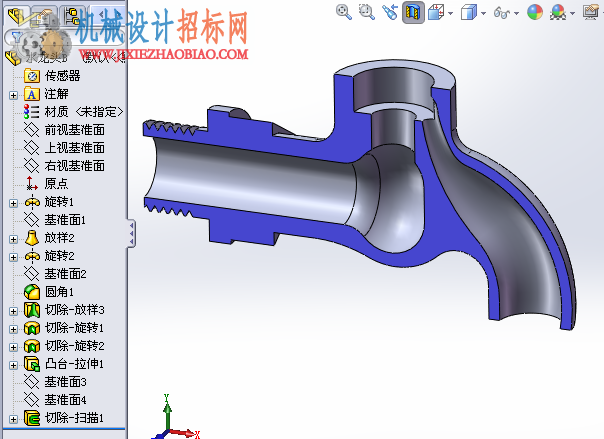Click the 旋转1 revolve feature icon
The height and width of the screenshot is (439, 604).
pyautogui.click(x=32, y=202)
